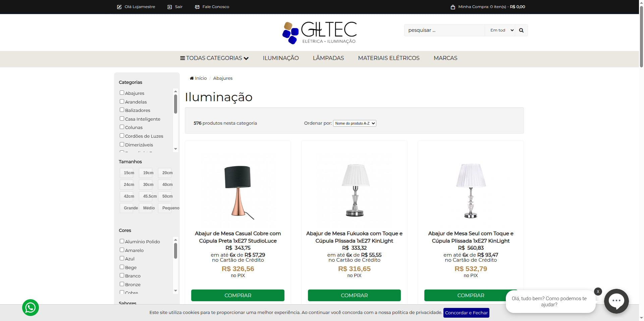
Task: Open the Materiais Elétricos menu
Action: (389, 58)
